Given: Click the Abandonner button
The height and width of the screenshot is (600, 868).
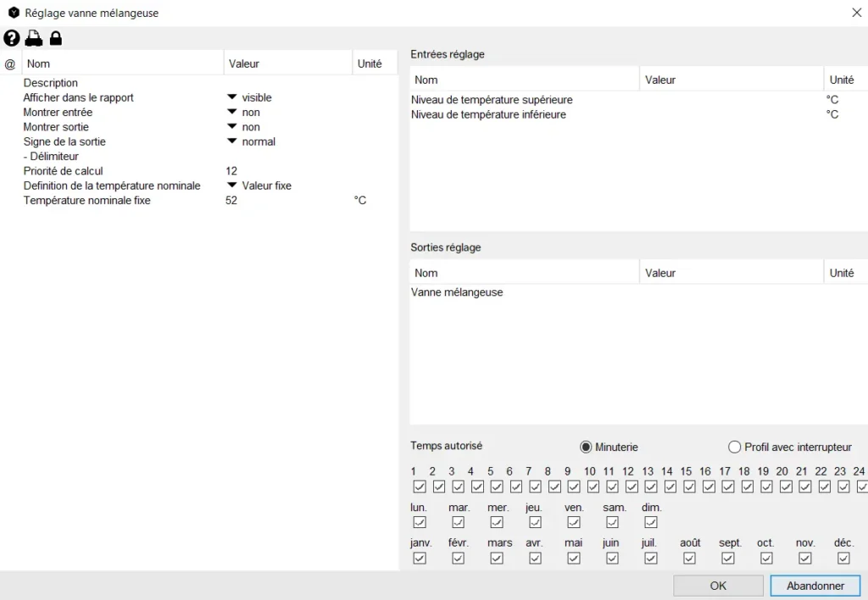Looking at the screenshot, I should coord(815,586).
